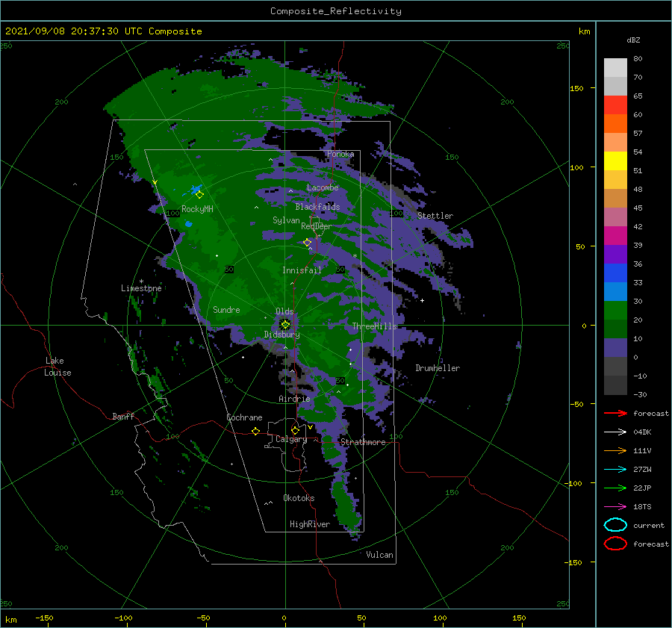Image resolution: width=672 pixels, height=628 pixels.
Task: Click the HighRiver label
Action: pyautogui.click(x=310, y=524)
